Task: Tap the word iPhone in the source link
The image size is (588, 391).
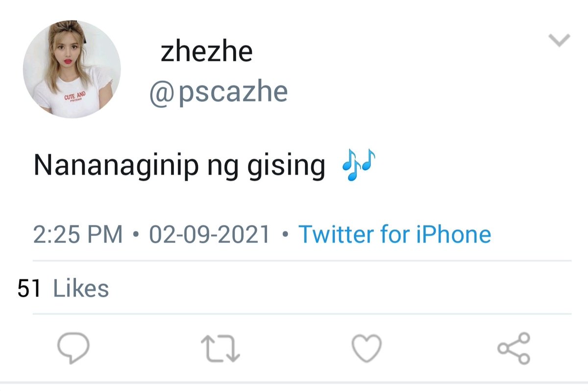Action: pyautogui.click(x=454, y=235)
